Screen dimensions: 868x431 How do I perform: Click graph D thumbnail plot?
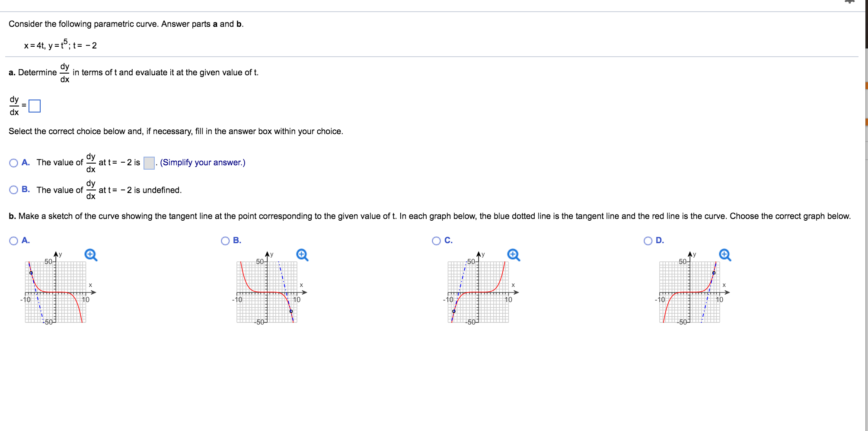click(689, 292)
